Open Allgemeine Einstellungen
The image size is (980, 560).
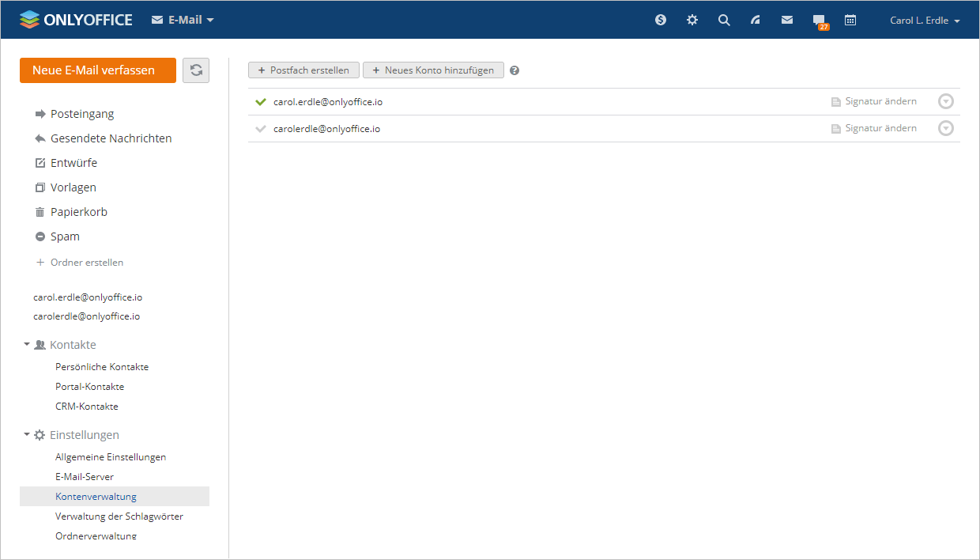click(x=111, y=457)
